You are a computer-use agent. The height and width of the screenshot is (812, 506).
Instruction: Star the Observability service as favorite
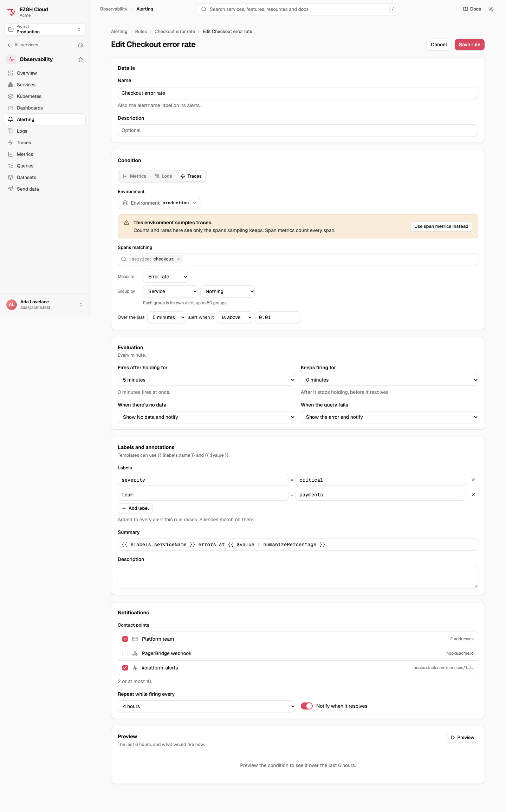point(80,59)
